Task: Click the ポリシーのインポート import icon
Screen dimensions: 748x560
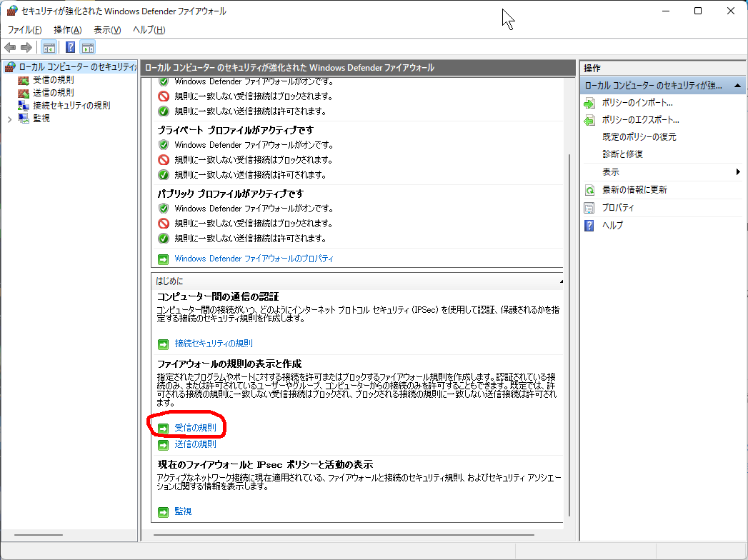Action: click(589, 103)
